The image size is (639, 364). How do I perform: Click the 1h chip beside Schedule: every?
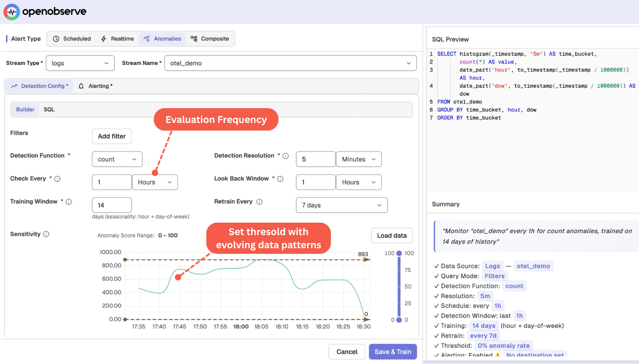point(498,306)
